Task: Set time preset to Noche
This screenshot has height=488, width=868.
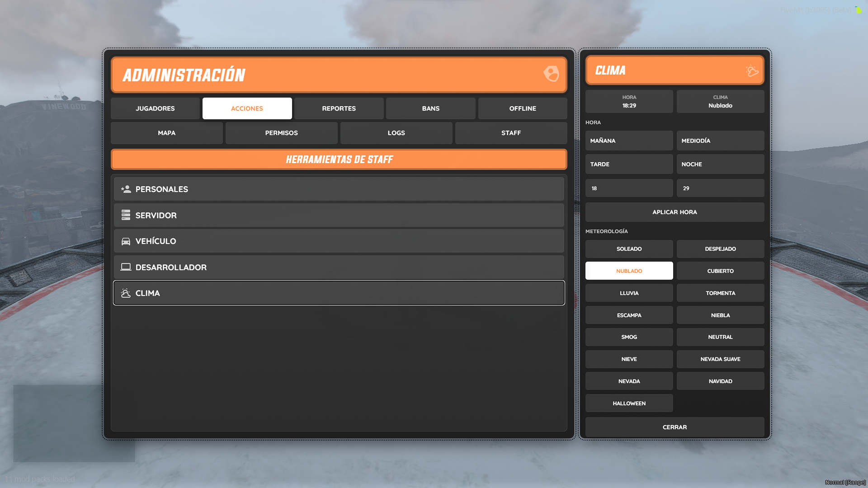Action: pyautogui.click(x=720, y=164)
